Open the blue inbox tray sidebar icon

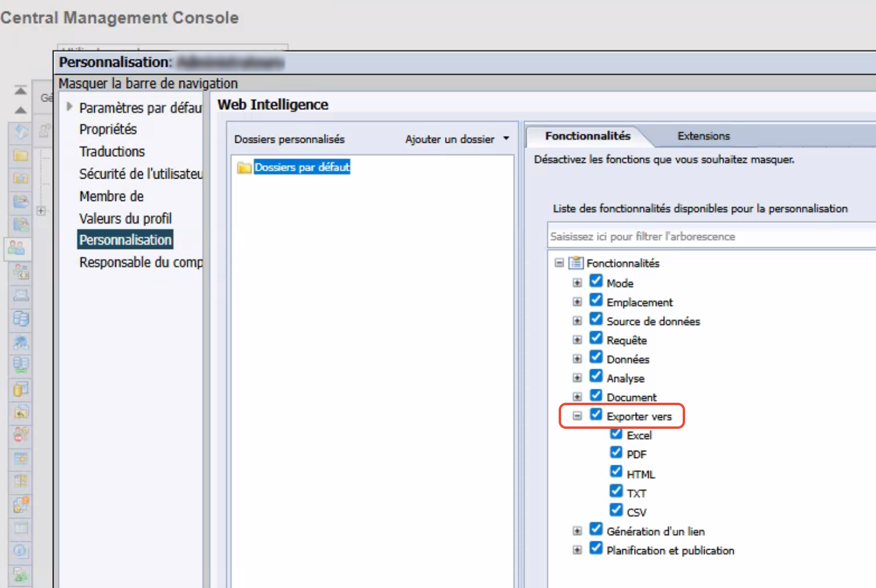(x=21, y=201)
